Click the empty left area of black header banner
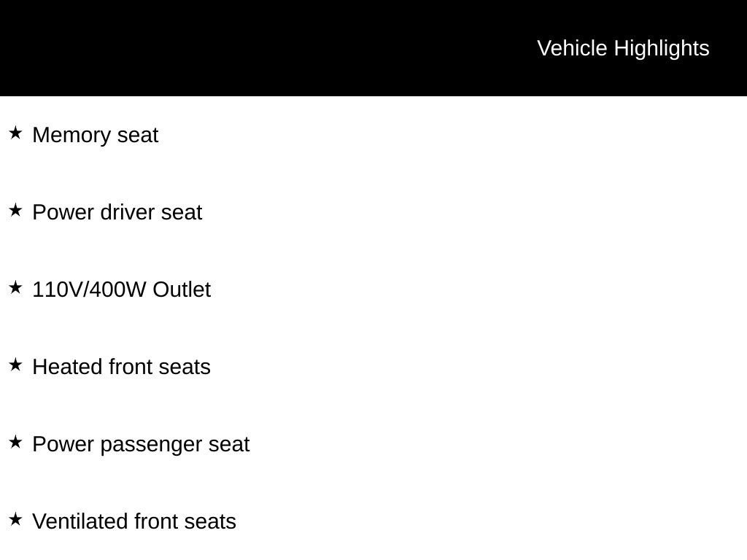Viewport: 747px width, 560px height. pos(219,48)
